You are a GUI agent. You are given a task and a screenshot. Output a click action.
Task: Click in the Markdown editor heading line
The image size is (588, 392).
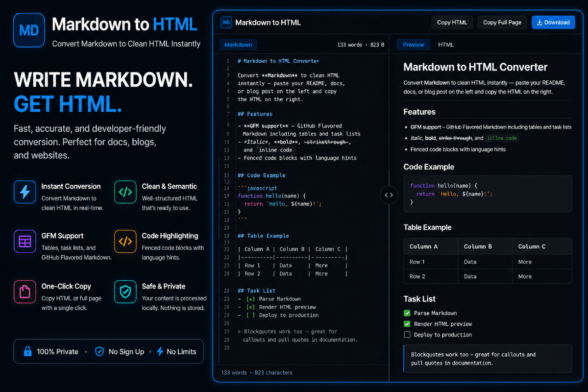coord(278,61)
